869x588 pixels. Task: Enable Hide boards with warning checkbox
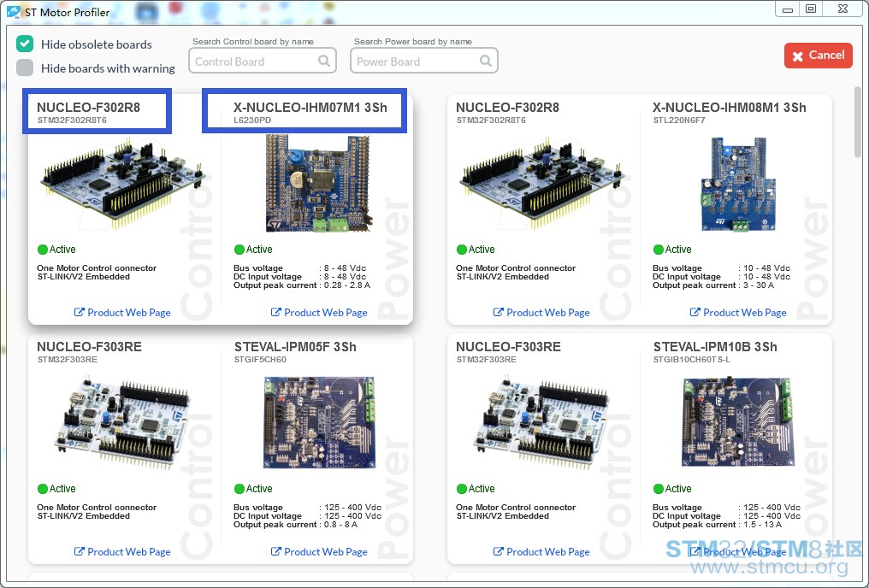point(25,68)
